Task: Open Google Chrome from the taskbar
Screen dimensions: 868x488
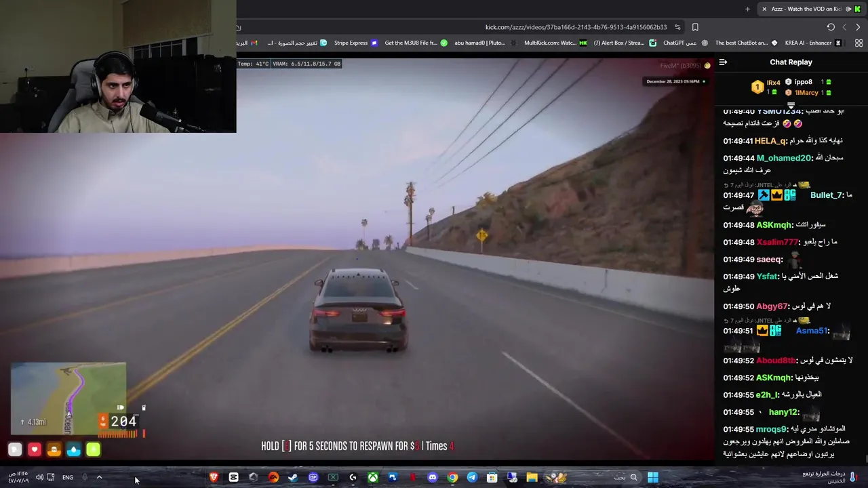Action: point(452,477)
